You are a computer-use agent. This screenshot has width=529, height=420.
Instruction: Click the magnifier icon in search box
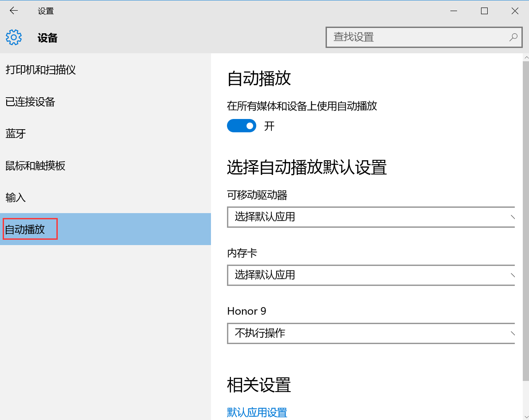point(513,37)
